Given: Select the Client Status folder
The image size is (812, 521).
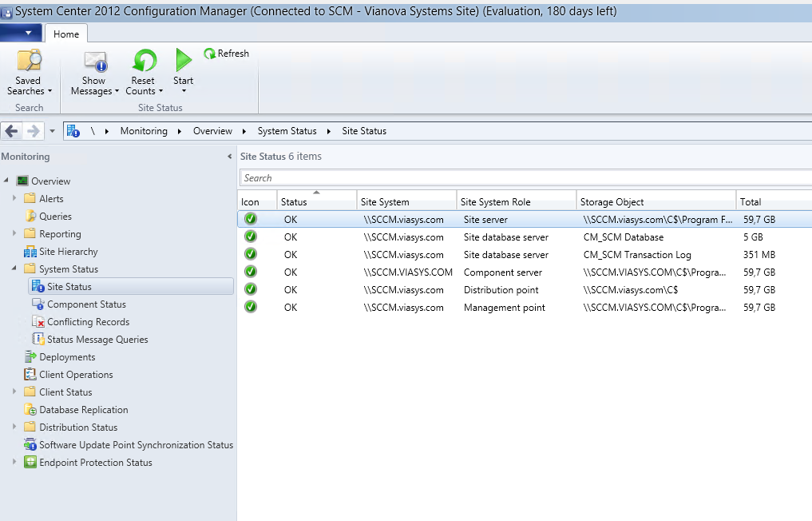Looking at the screenshot, I should click(30, 392).
